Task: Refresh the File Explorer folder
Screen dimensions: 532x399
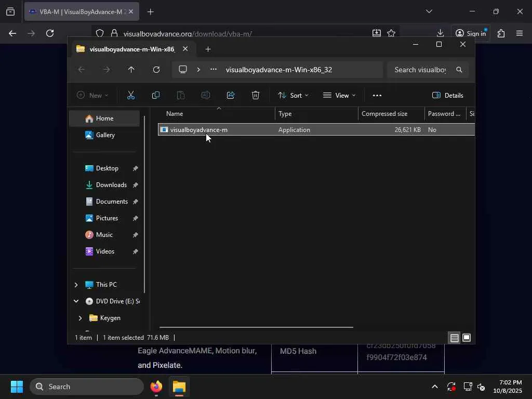Action: click(x=156, y=70)
